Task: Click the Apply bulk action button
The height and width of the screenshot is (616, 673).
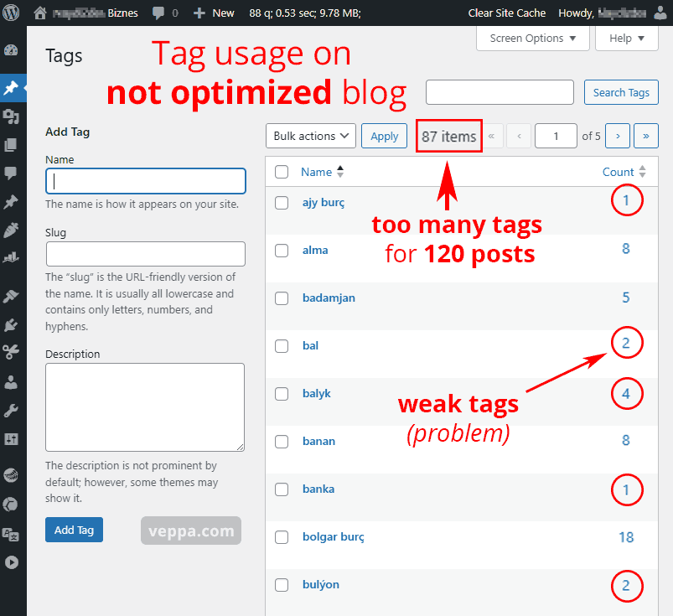Action: 384,136
